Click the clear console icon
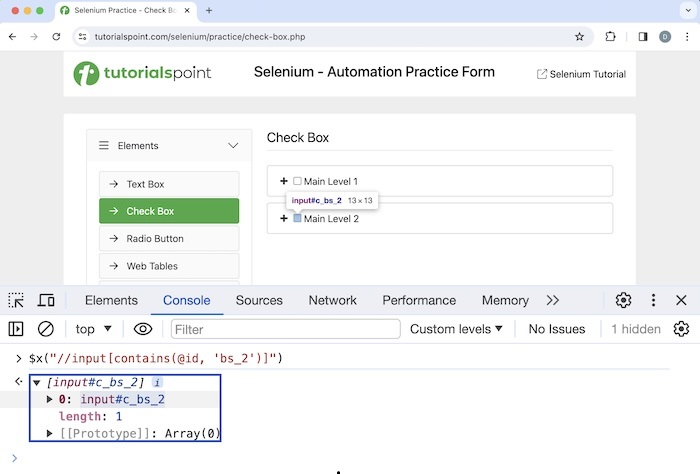The width and height of the screenshot is (700, 474). pyautogui.click(x=46, y=329)
